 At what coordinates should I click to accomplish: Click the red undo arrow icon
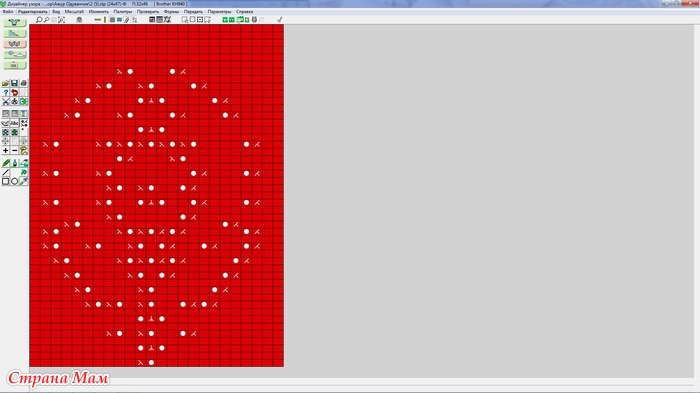click(14, 92)
